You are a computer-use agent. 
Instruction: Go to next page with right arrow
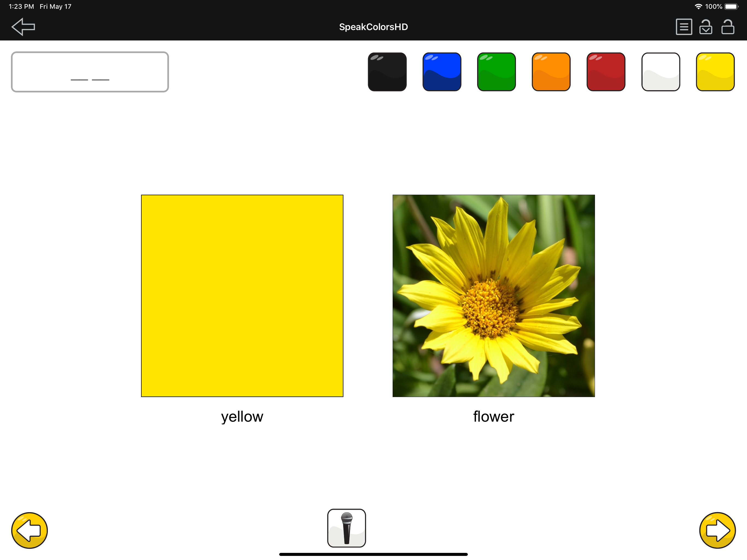click(717, 530)
